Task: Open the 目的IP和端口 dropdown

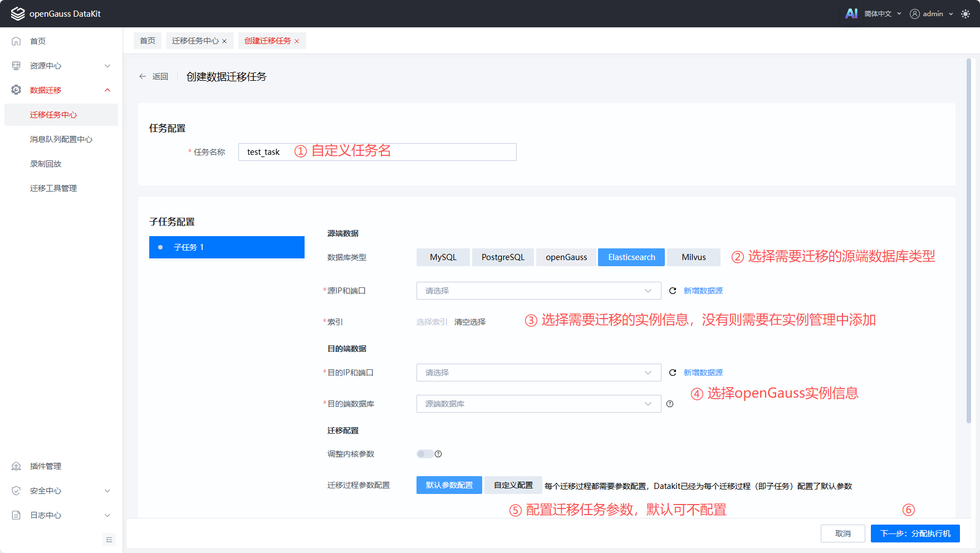Action: (x=538, y=373)
